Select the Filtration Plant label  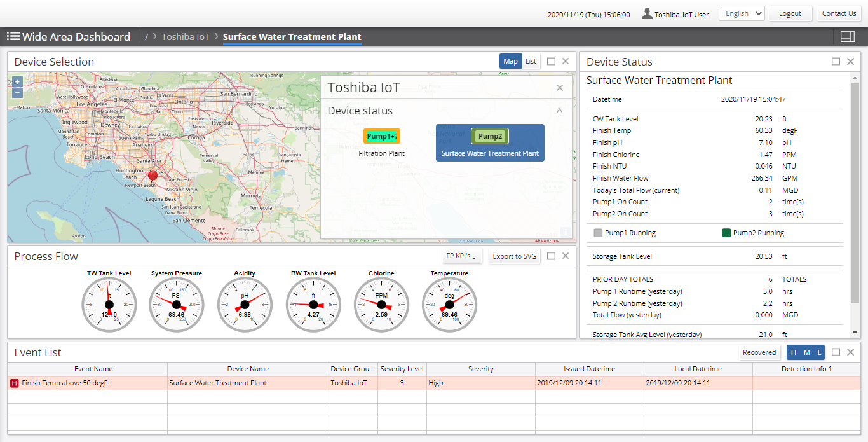pyautogui.click(x=381, y=153)
